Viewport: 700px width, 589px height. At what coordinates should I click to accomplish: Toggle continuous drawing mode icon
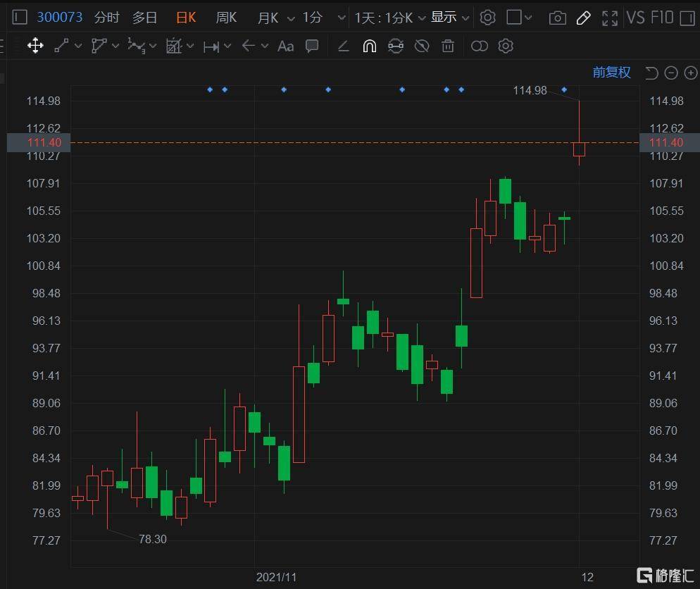pos(395,46)
